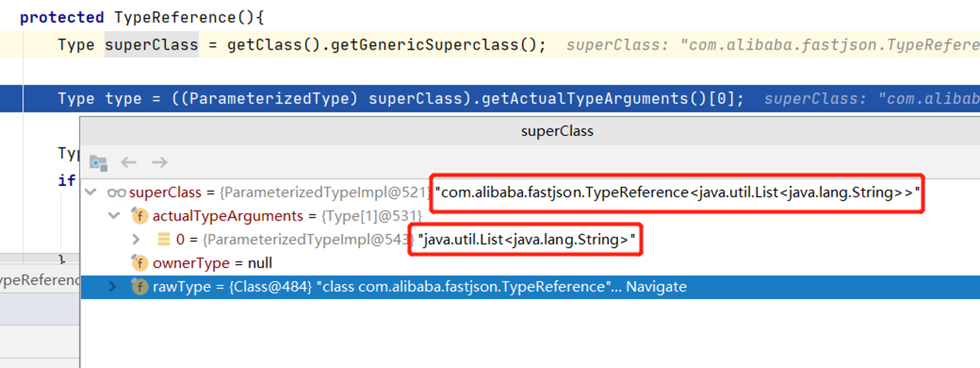Click the "java.util.List<java.lang.String>" value text
This screenshot has height=368, width=980.
click(x=527, y=239)
